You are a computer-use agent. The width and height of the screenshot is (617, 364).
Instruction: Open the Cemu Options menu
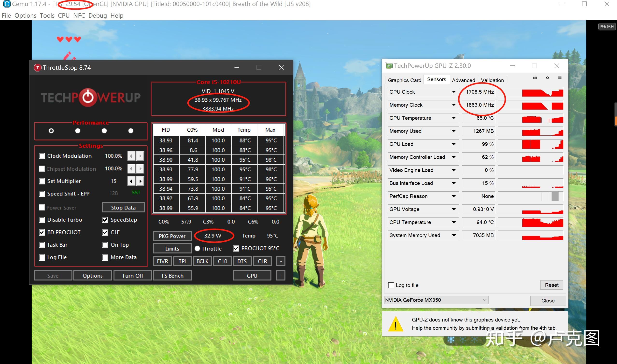[x=25, y=15]
